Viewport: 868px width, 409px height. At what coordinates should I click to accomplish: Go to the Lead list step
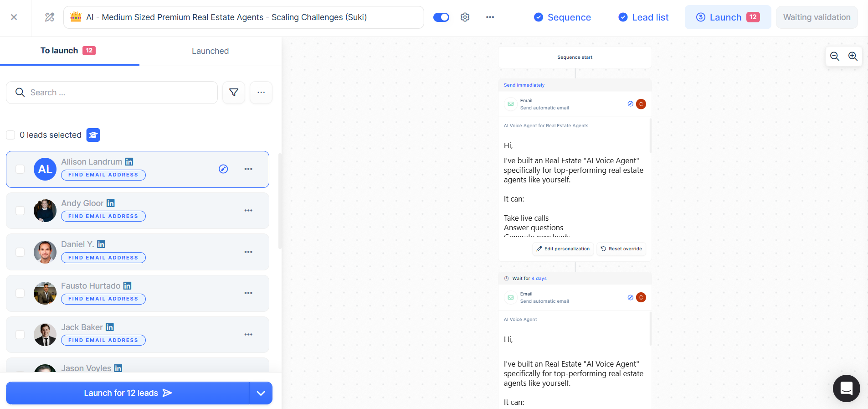643,17
